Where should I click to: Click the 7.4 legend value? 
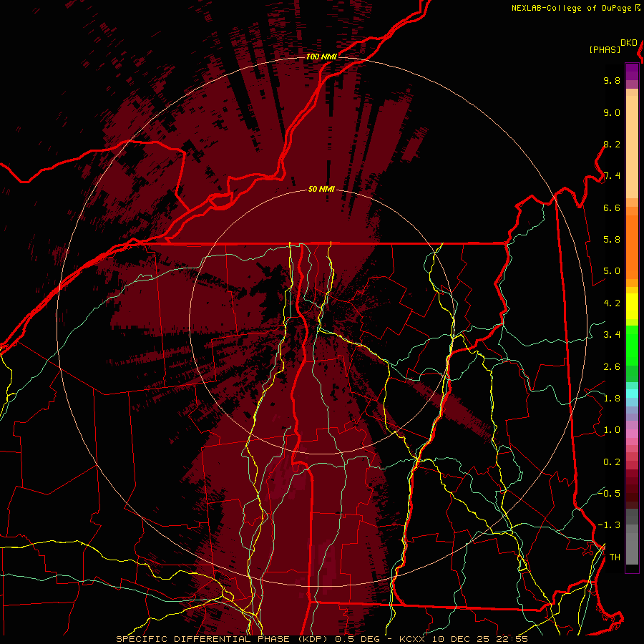612,176
